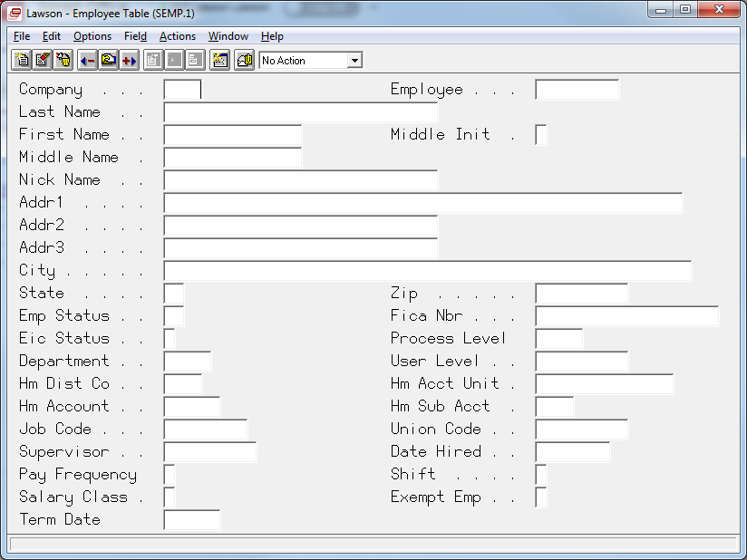Open the No Action dropdown
This screenshot has height=560, width=747.
tap(354, 61)
